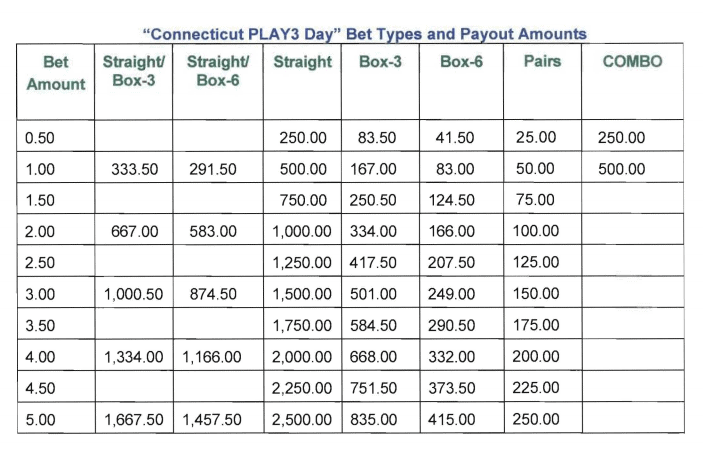Image resolution: width=703 pixels, height=451 pixels.
Task: Click the Bet Amount column header
Action: coord(56,73)
